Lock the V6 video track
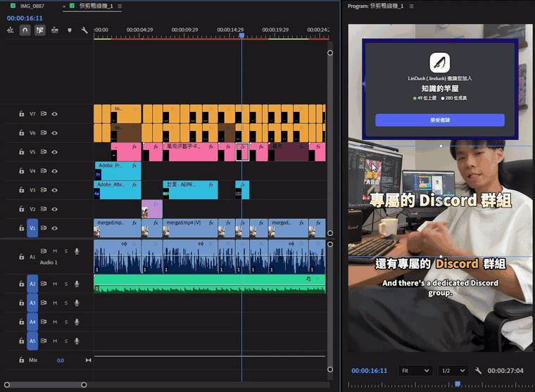Screen dimensions: 535x392 [22, 133]
